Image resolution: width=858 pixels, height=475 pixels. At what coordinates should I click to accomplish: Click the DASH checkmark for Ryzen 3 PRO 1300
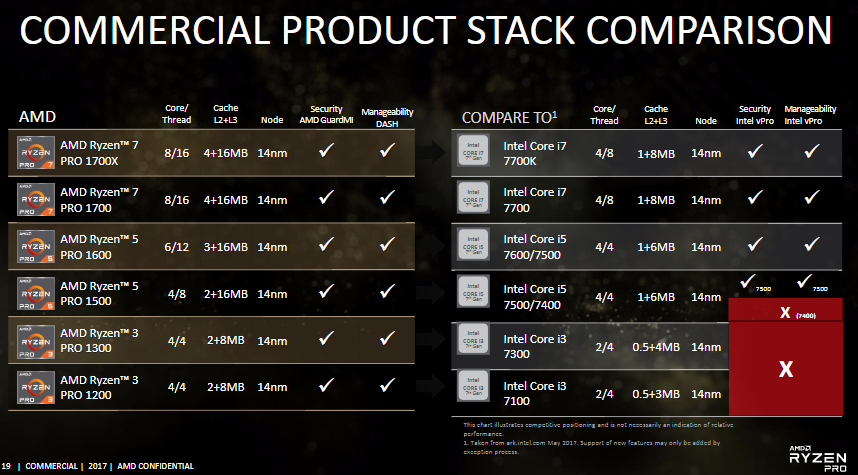[387, 338]
